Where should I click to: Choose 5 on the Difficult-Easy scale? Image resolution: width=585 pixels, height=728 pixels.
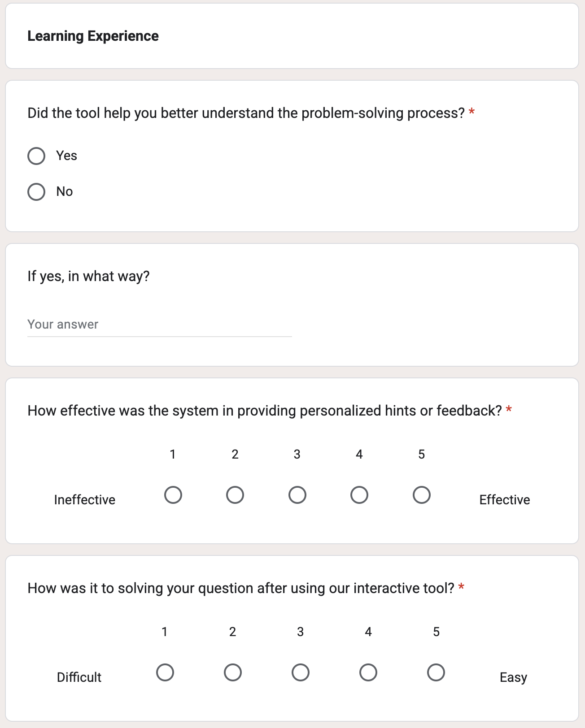tap(436, 673)
